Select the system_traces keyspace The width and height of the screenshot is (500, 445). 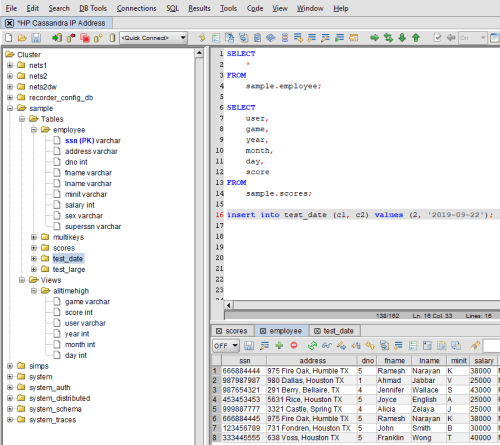(x=52, y=420)
